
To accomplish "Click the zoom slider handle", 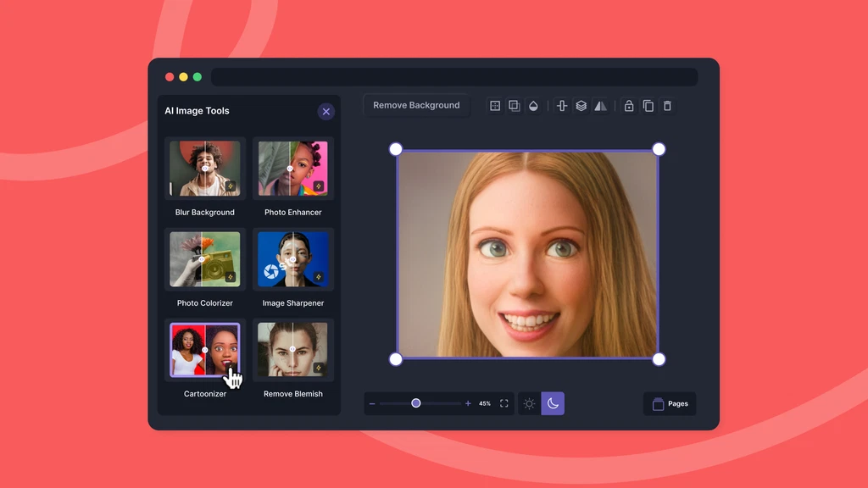I will click(416, 403).
